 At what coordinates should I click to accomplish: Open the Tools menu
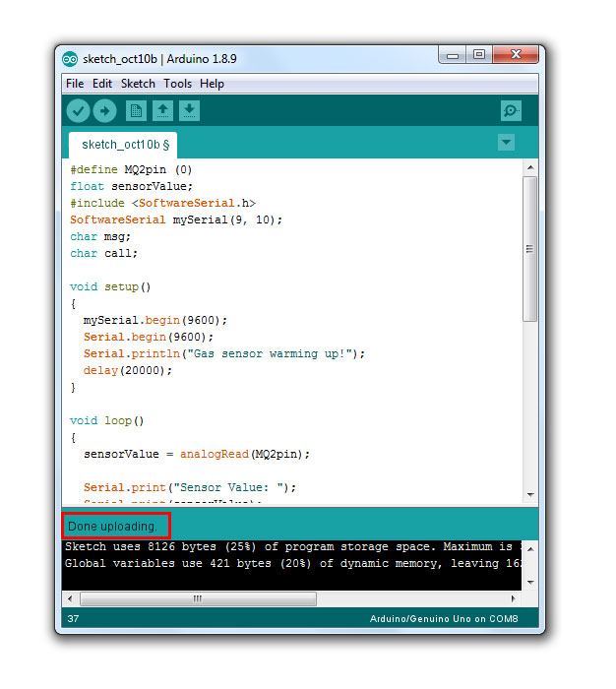(x=177, y=84)
